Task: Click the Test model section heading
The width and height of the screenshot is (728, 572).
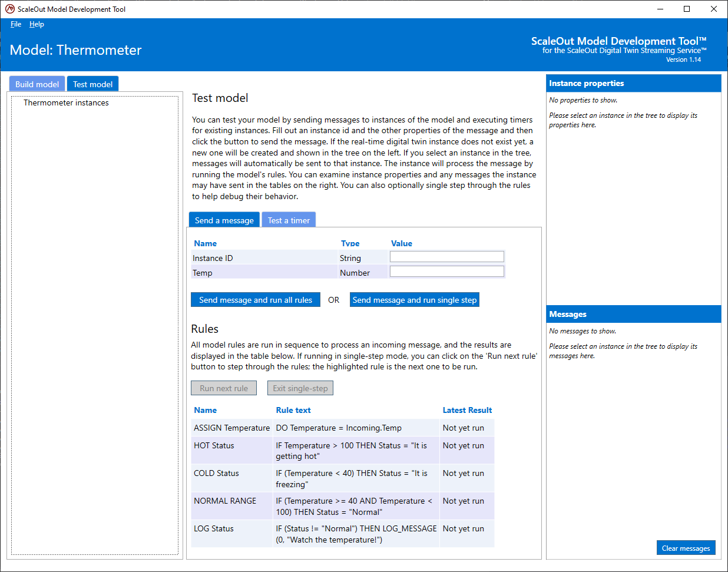Action: point(220,98)
